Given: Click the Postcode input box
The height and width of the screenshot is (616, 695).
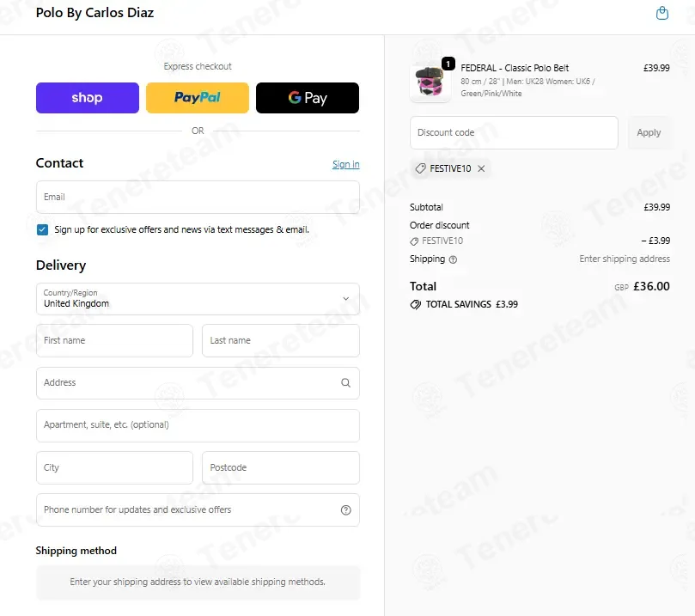Looking at the screenshot, I should 281,467.
